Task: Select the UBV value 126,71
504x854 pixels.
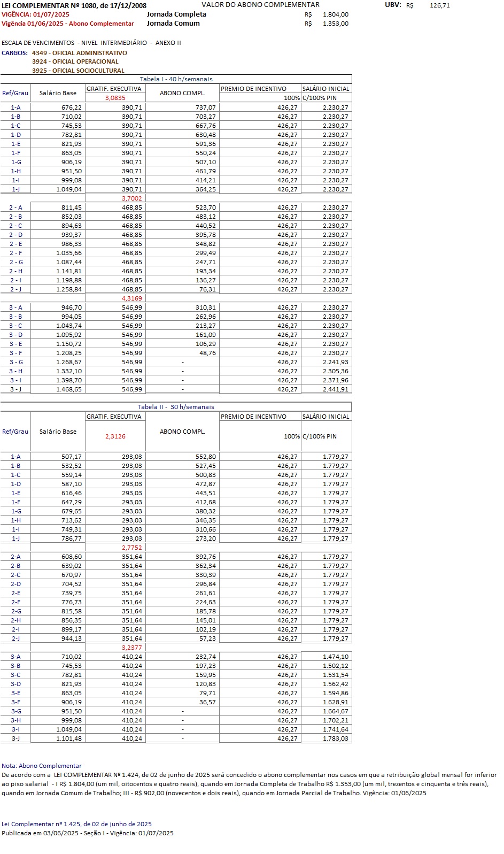Action: 439,5
